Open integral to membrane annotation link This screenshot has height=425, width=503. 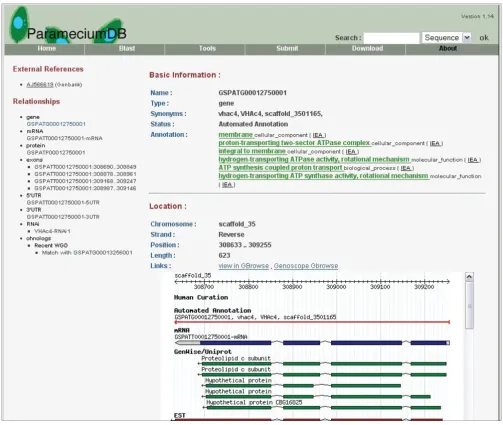pyautogui.click(x=252, y=151)
